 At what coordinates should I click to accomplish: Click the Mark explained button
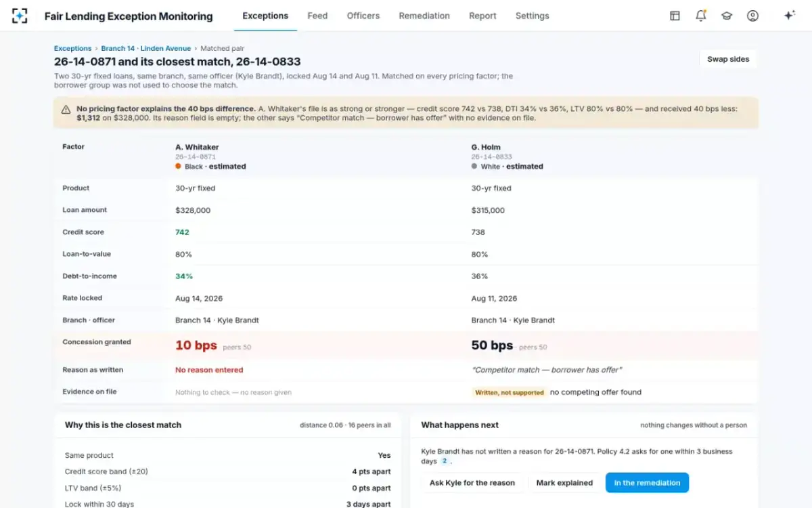564,483
